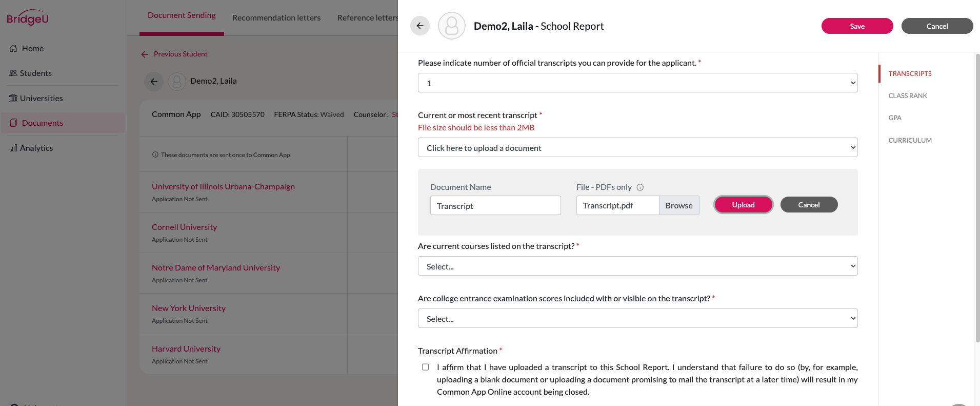Open Documents from the sidebar
The image size is (980, 406).
coord(62,123)
